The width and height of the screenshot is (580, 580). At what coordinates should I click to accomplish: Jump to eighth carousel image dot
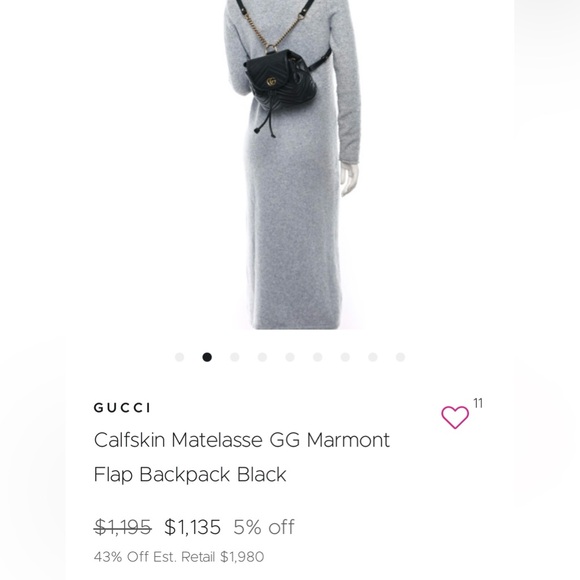pyautogui.click(x=373, y=357)
